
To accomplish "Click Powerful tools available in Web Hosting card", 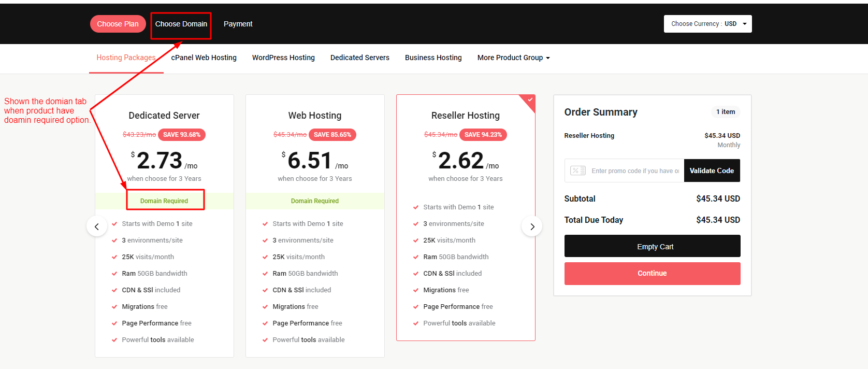I will [x=309, y=340].
